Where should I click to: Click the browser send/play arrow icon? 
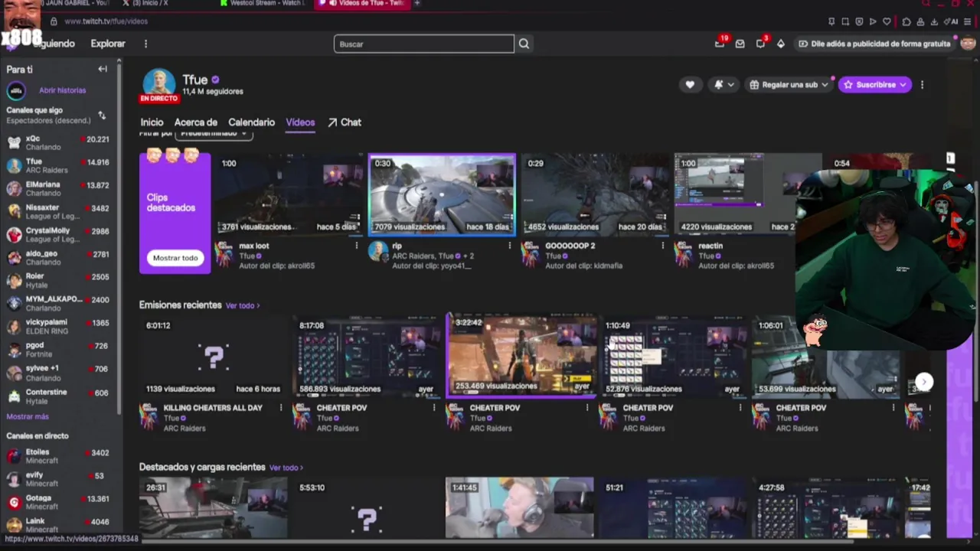click(873, 21)
